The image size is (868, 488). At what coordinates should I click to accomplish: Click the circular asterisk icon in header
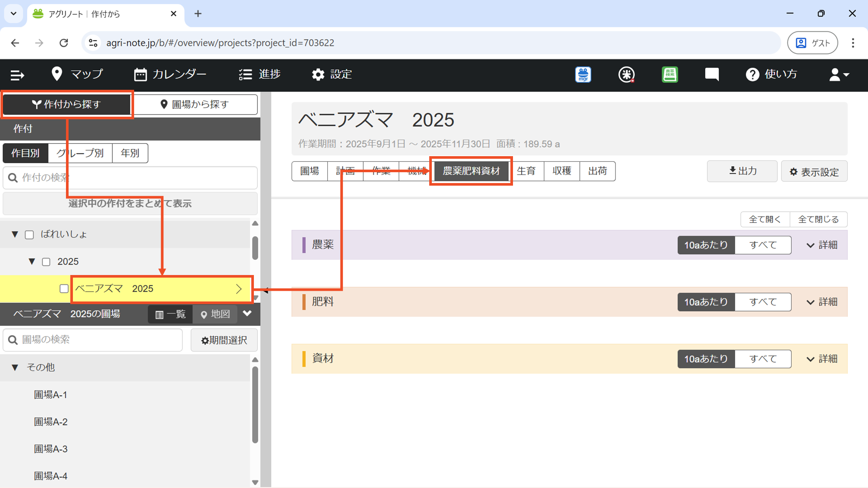pos(626,75)
